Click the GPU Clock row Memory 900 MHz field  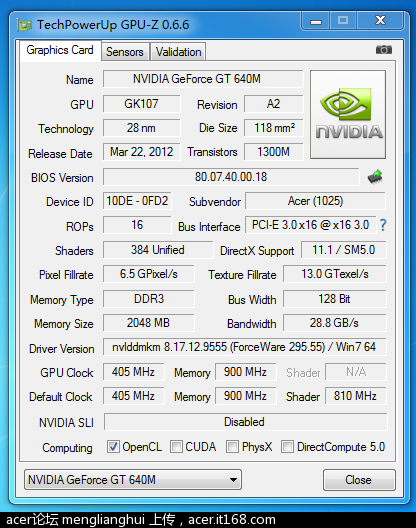coord(246,372)
